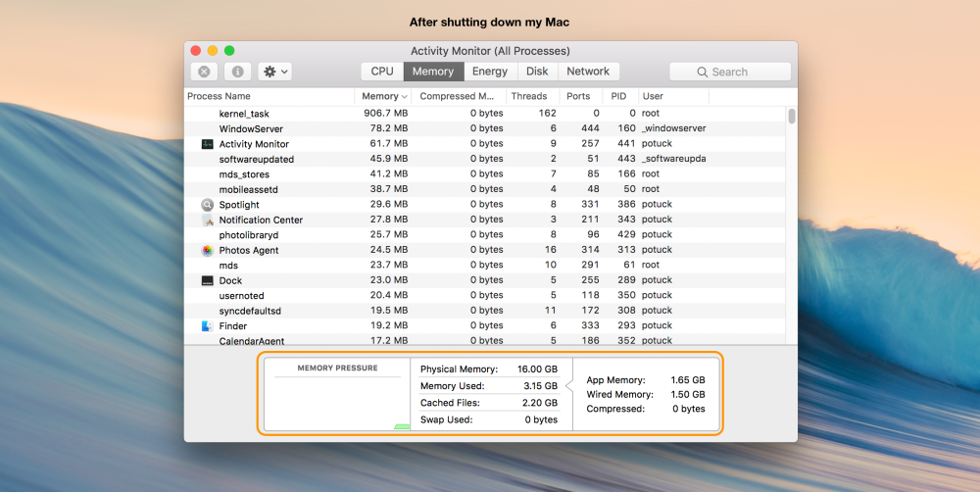Click Wired Memory 1.50 GB value
980x492 pixels.
coord(688,394)
